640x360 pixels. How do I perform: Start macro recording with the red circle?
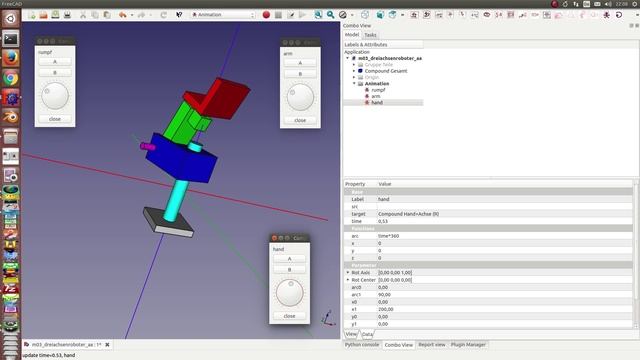(x=266, y=15)
